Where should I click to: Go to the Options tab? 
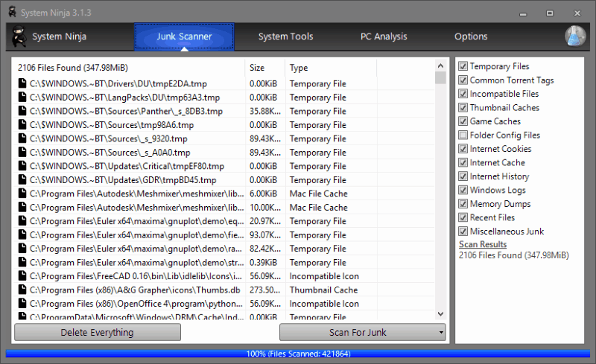point(471,36)
